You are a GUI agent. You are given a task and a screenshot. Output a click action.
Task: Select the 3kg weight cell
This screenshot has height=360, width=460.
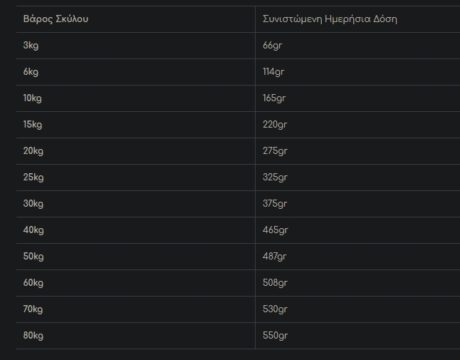tap(31, 45)
